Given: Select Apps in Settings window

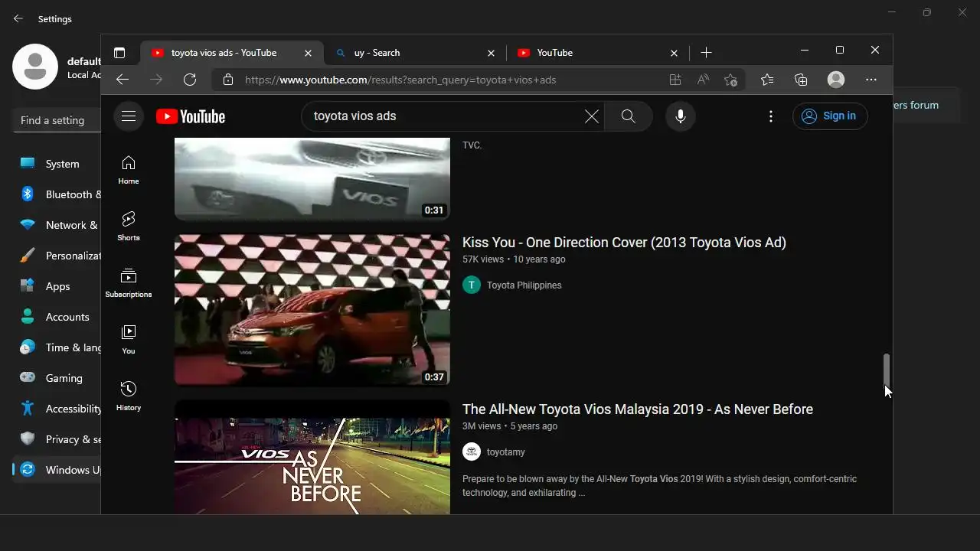Looking at the screenshot, I should coord(57,286).
